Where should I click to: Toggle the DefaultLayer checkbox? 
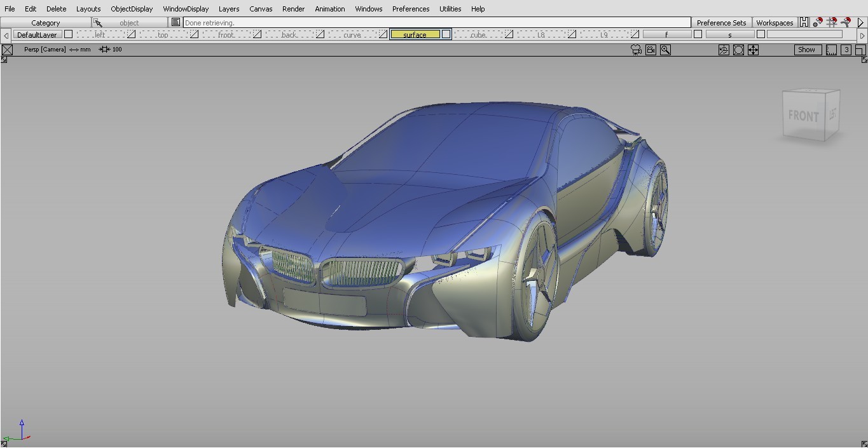coord(69,34)
